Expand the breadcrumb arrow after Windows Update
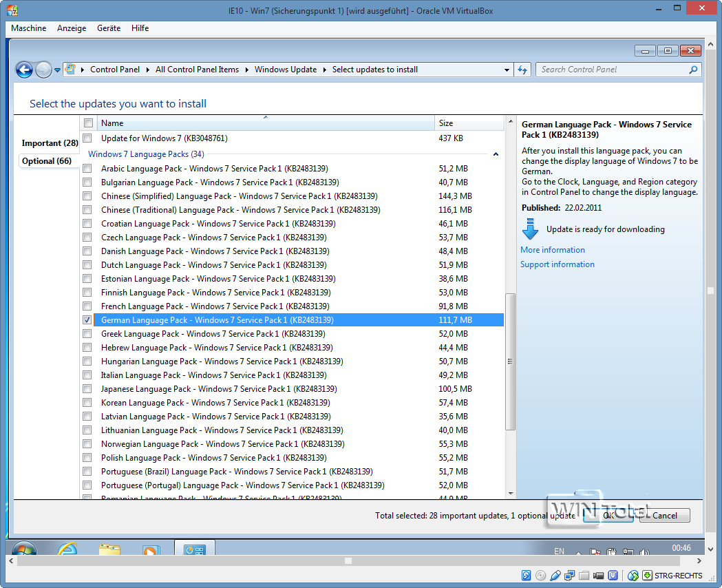 (325, 70)
